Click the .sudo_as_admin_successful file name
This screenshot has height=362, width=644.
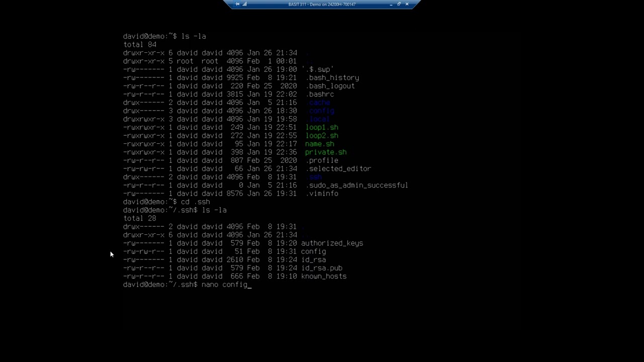[x=357, y=186]
